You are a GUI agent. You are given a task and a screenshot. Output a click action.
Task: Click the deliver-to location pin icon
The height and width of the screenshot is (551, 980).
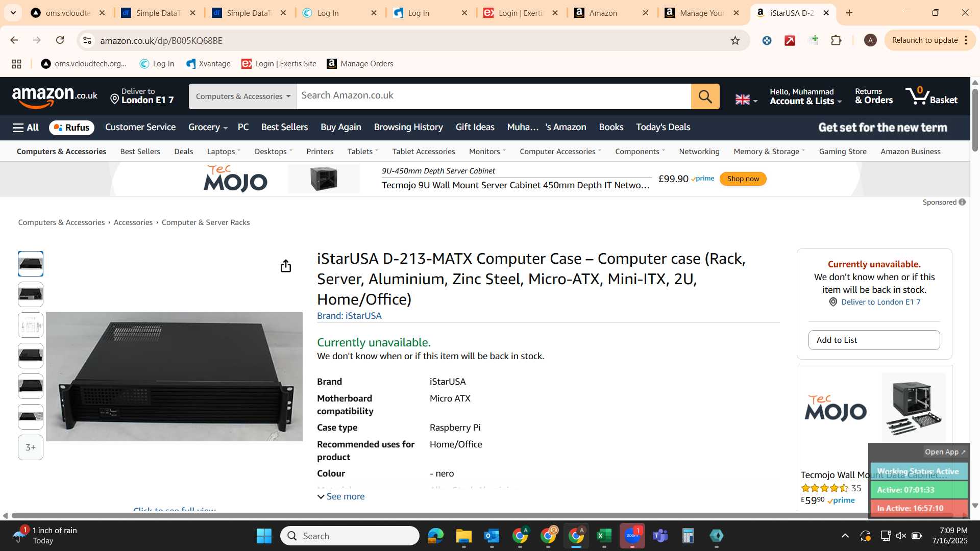pos(114,99)
